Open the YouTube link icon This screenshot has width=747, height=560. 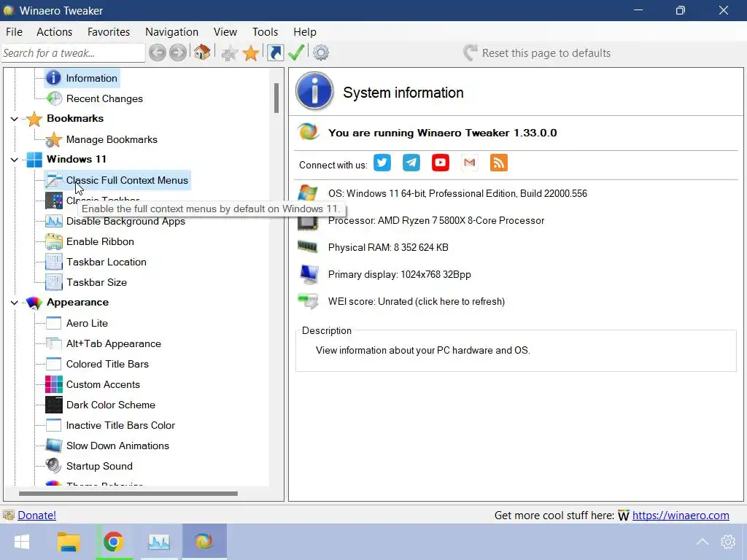pyautogui.click(x=440, y=163)
